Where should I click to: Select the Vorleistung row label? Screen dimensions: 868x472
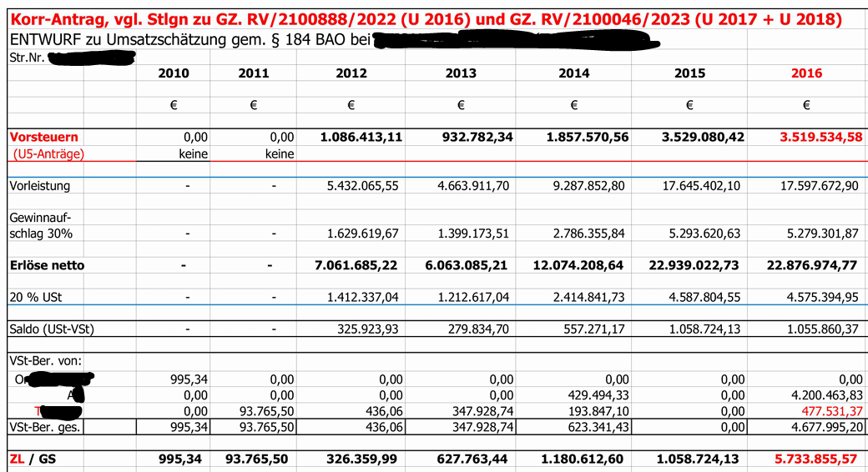[x=40, y=186]
